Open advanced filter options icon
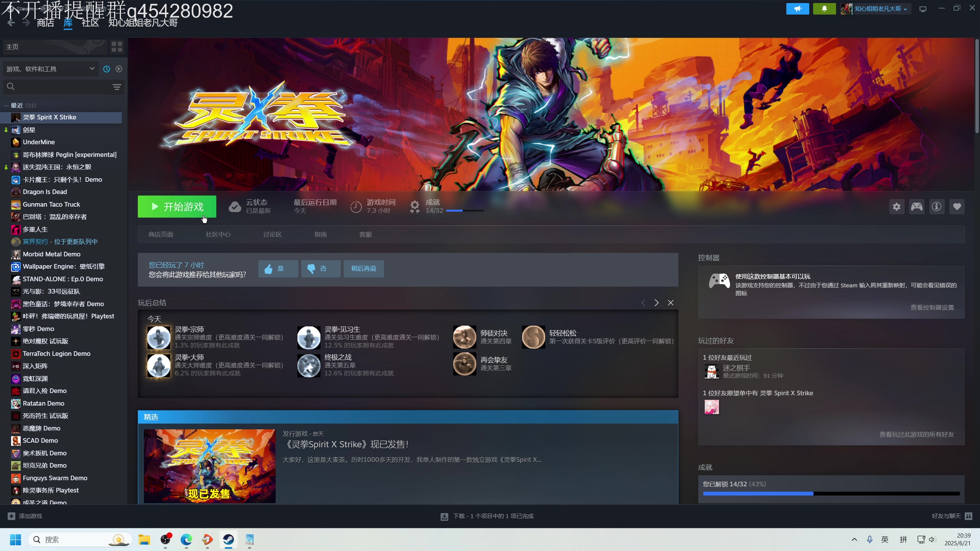 (x=117, y=87)
